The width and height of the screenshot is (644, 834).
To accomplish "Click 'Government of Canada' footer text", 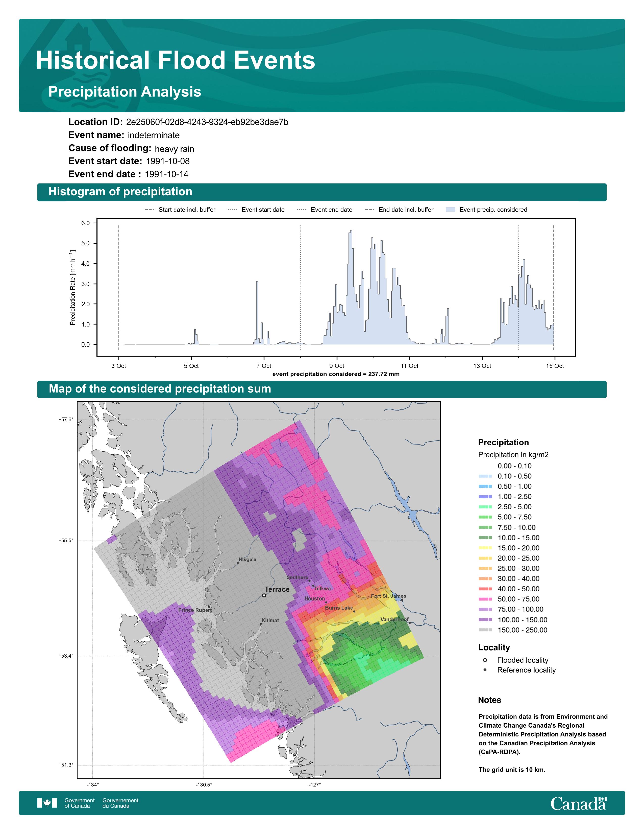I will [79, 803].
